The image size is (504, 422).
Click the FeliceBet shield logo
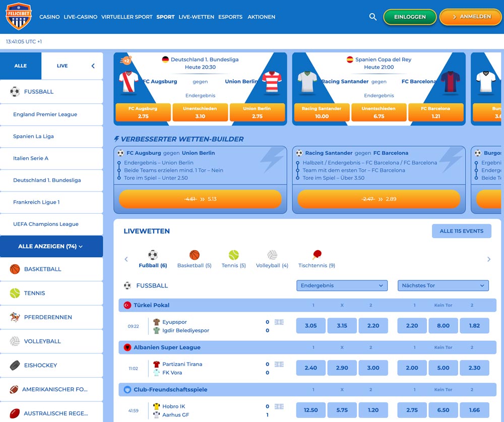click(x=19, y=16)
